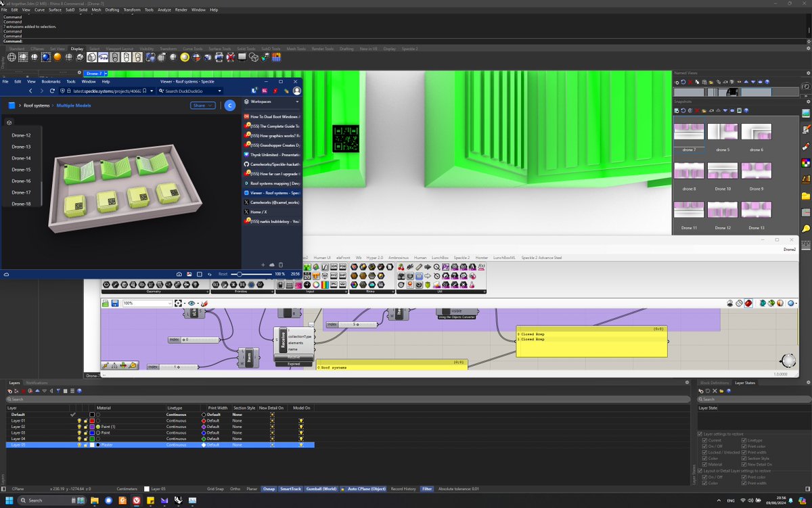Open the Curve menu in Rhino
812x508 pixels.
(39, 10)
